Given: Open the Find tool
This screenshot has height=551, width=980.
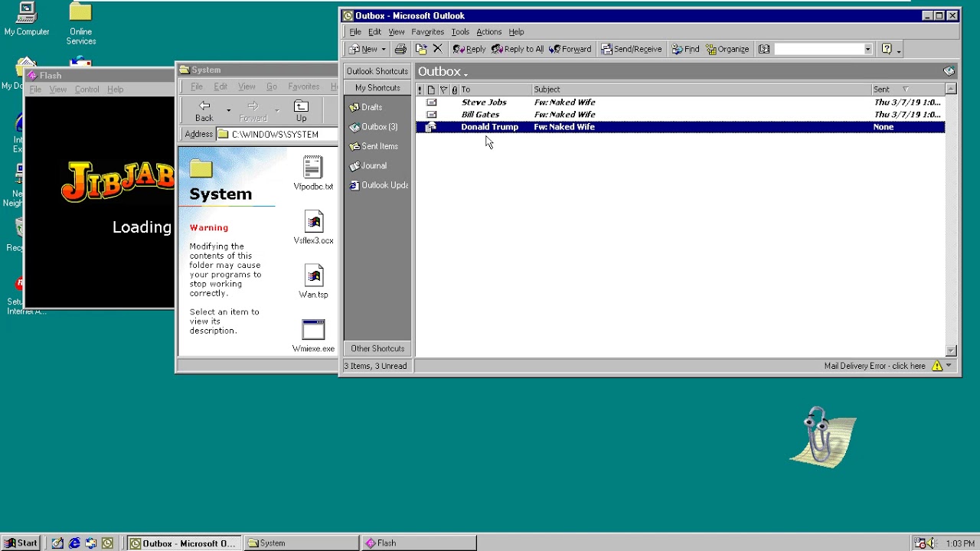Looking at the screenshot, I should 685,49.
